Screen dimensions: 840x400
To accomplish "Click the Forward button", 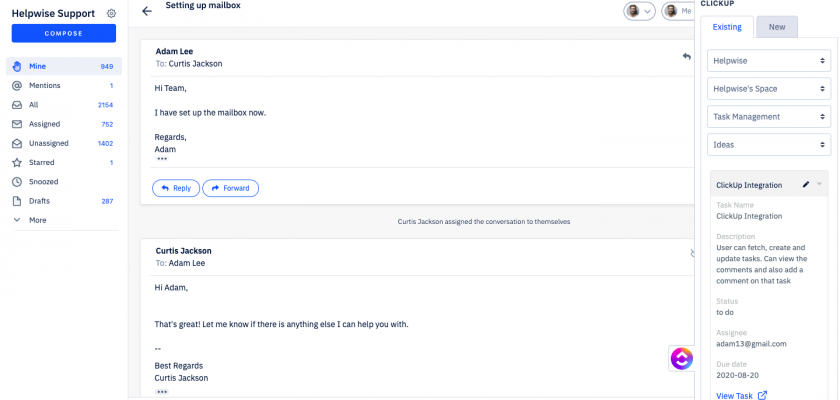I will click(x=230, y=188).
